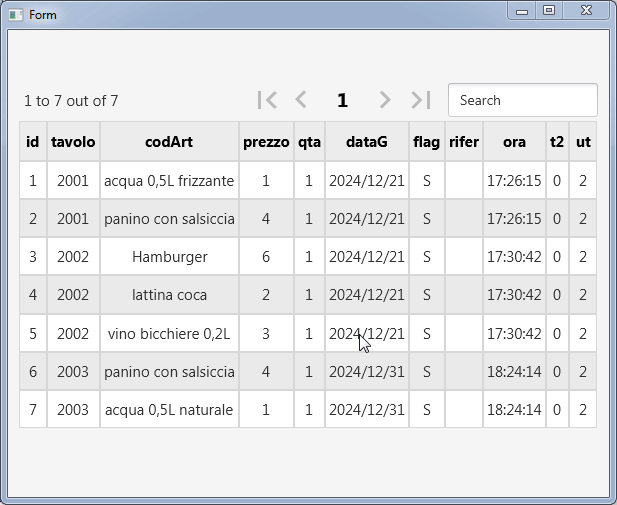Click id 4 cell
617x505 pixels.
[33, 295]
